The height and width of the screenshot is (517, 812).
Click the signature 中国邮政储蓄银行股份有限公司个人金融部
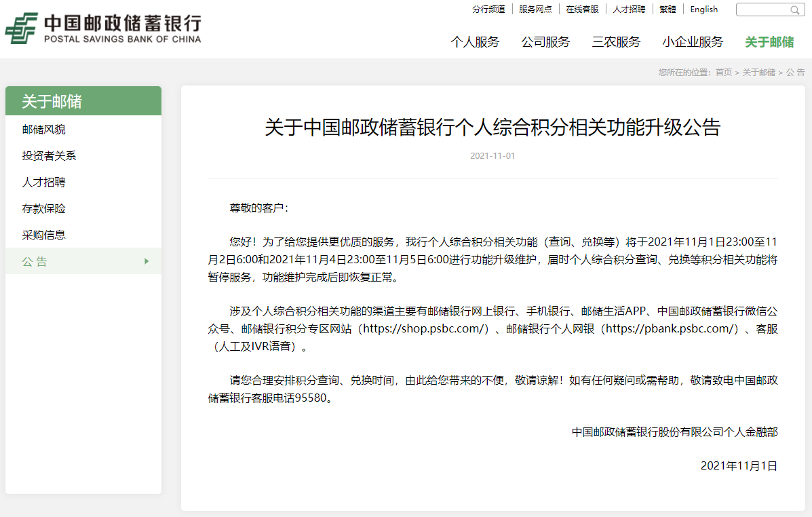pos(674,432)
